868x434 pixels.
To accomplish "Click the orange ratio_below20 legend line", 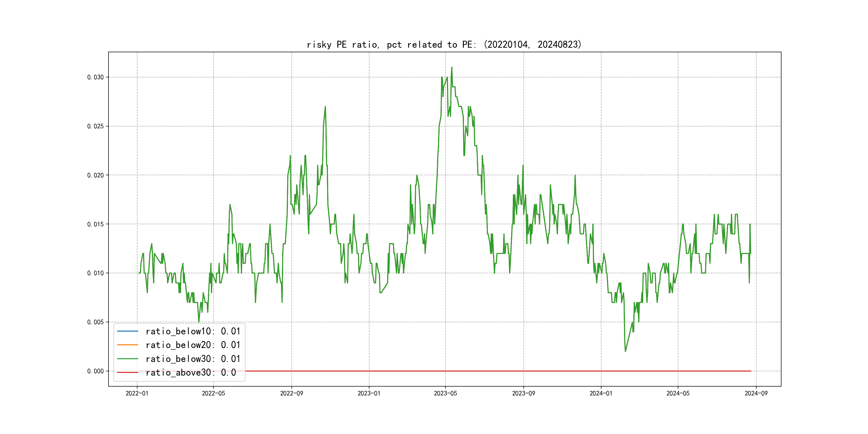I will (x=127, y=345).
